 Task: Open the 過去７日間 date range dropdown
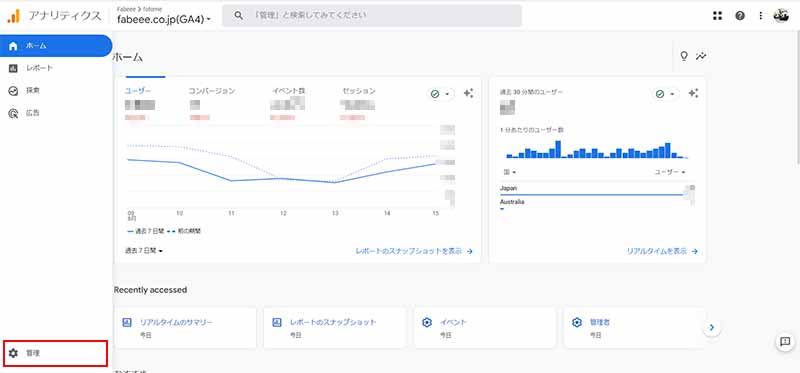point(144,251)
